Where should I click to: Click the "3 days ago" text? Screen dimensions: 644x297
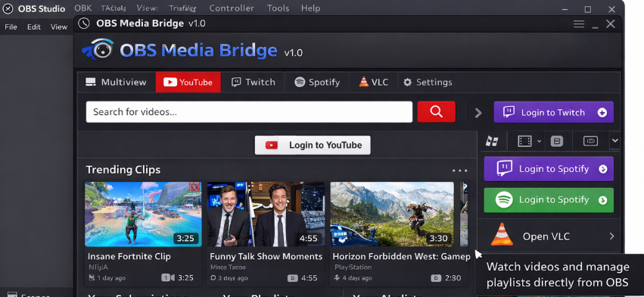[233, 278]
